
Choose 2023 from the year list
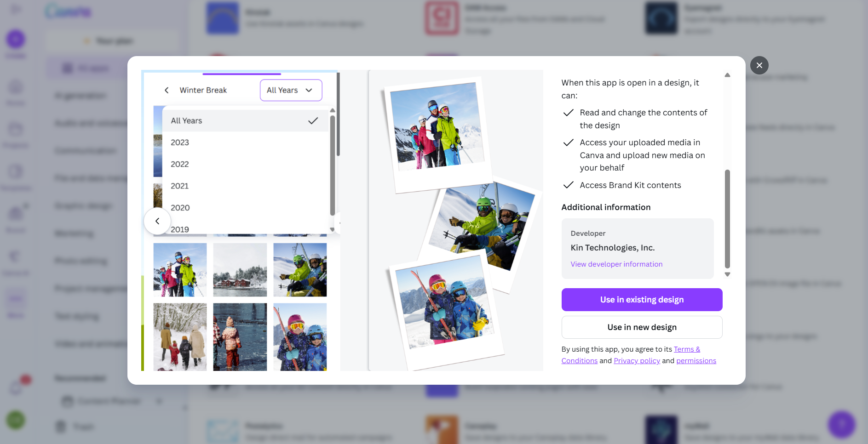[x=180, y=142]
